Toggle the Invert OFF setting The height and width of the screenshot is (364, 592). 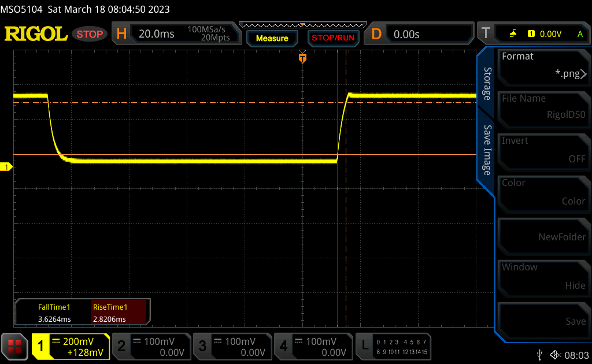tap(543, 150)
